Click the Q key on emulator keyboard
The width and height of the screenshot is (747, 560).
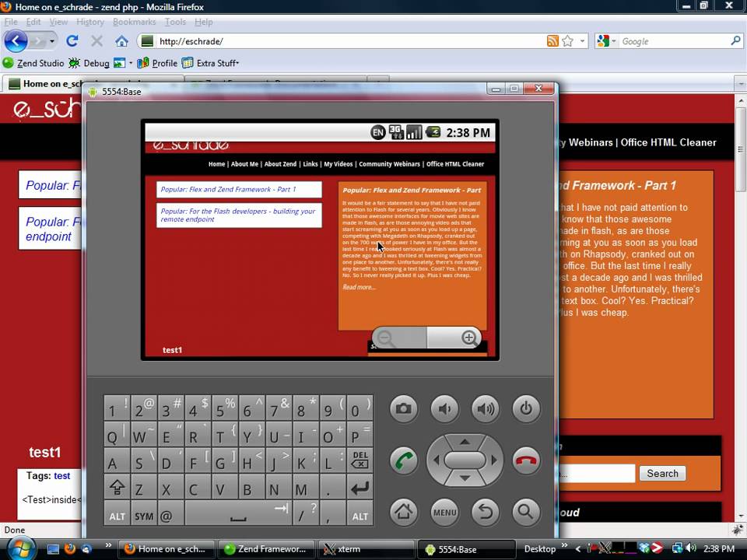point(117,434)
